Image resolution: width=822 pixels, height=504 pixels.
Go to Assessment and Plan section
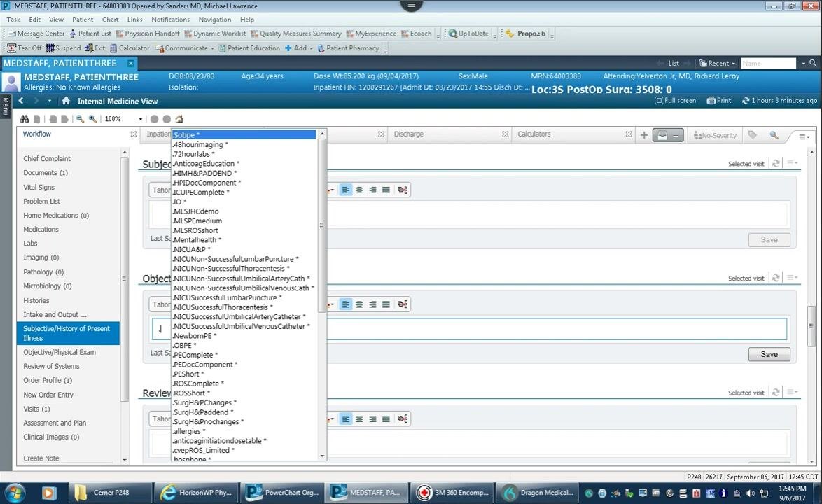click(x=55, y=423)
